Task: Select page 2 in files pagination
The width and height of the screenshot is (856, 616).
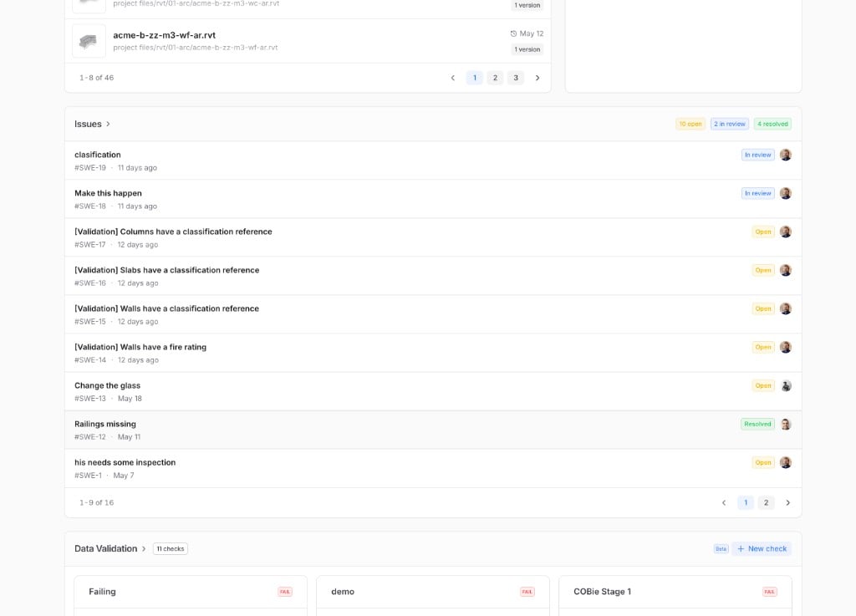Action: [x=495, y=78]
